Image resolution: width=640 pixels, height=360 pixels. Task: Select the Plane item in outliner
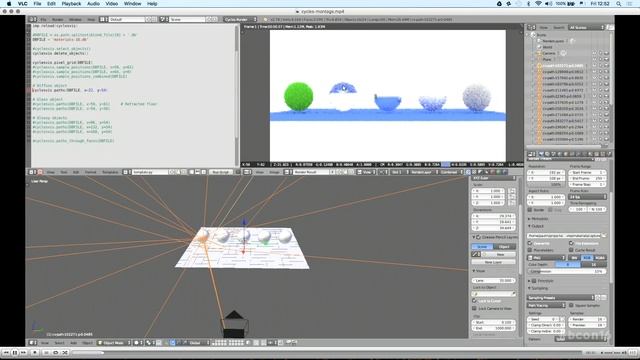coord(547,60)
